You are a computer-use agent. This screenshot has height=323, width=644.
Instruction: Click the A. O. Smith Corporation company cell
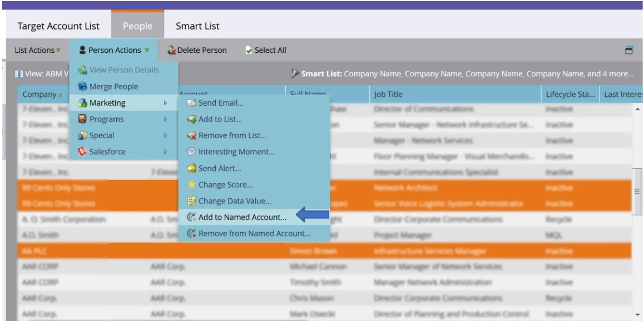click(x=64, y=220)
